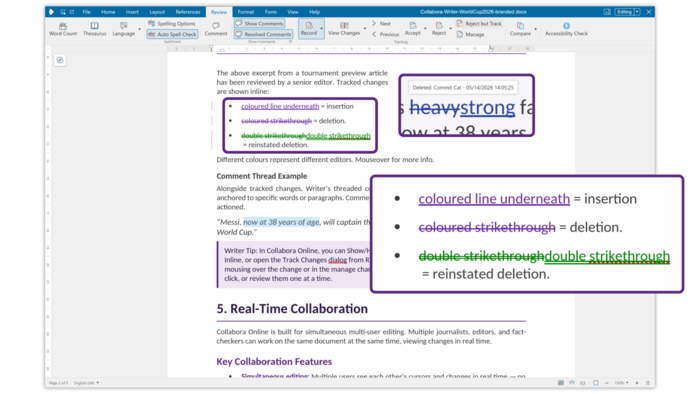Open the Thesaurus
This screenshot has width=700, height=394.
94,29
